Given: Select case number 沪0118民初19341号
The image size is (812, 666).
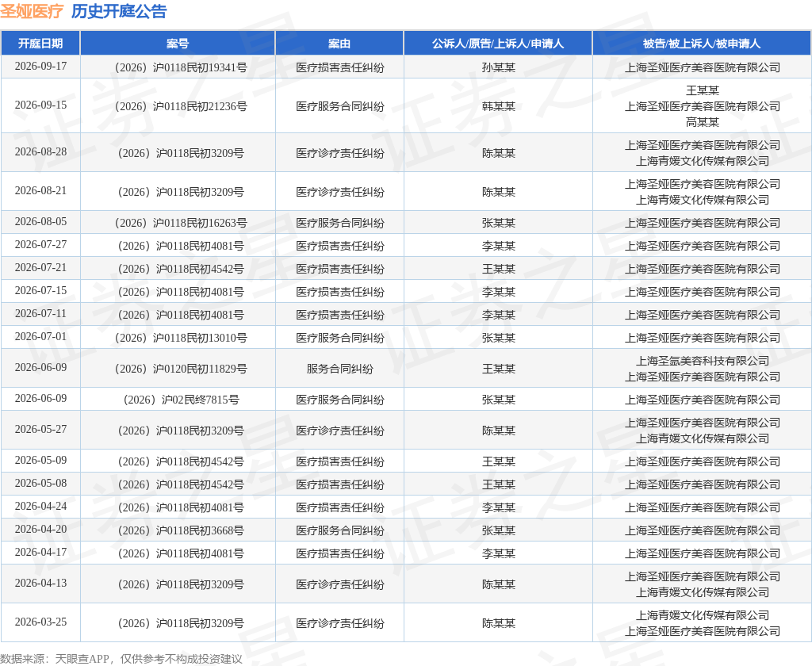Looking at the screenshot, I should 181,67.
